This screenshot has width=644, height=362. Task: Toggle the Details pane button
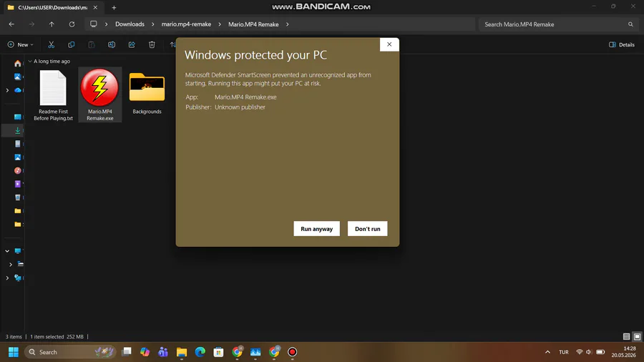[621, 44]
